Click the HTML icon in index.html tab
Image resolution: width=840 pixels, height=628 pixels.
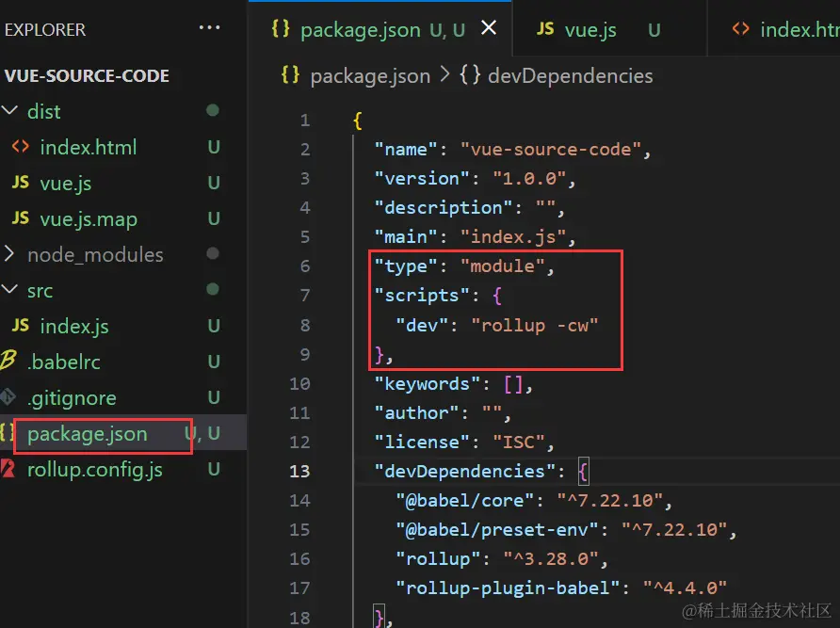(741, 28)
